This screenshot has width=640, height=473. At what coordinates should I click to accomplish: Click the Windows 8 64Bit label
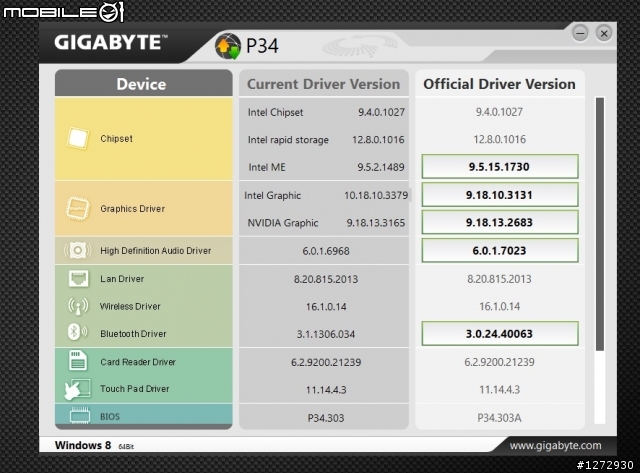pos(94,445)
